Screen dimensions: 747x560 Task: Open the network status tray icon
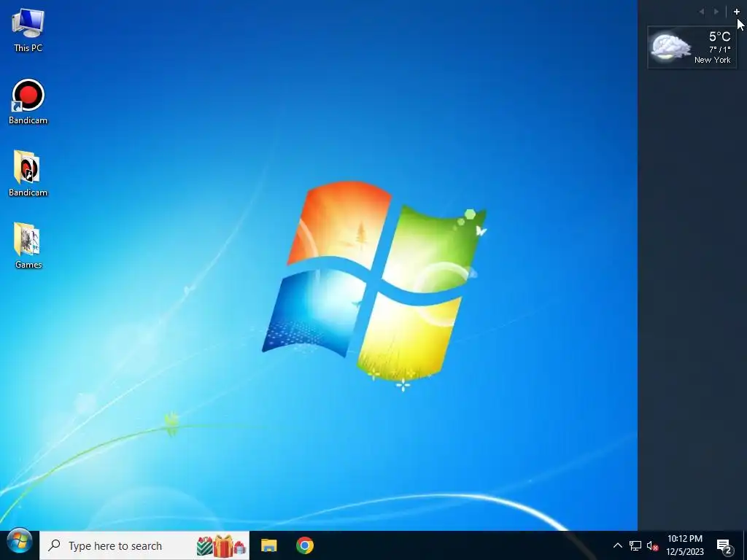(x=635, y=545)
